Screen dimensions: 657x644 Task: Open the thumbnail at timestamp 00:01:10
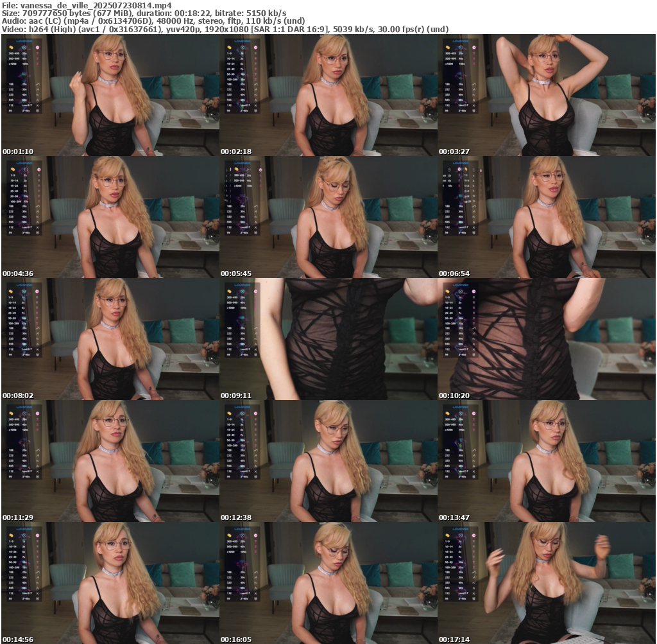pos(110,95)
